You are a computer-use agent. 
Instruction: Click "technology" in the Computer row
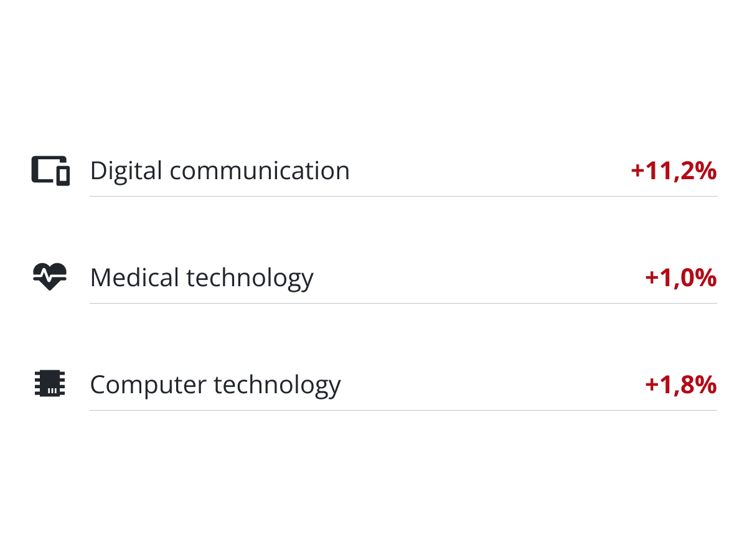coord(277,385)
